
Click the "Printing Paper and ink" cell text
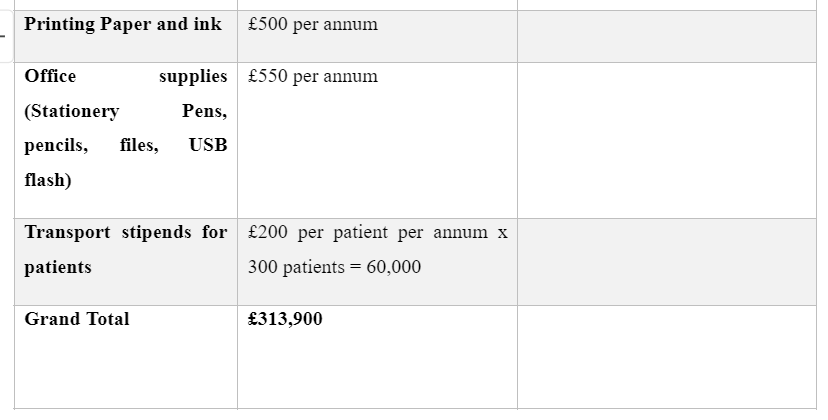(x=123, y=25)
